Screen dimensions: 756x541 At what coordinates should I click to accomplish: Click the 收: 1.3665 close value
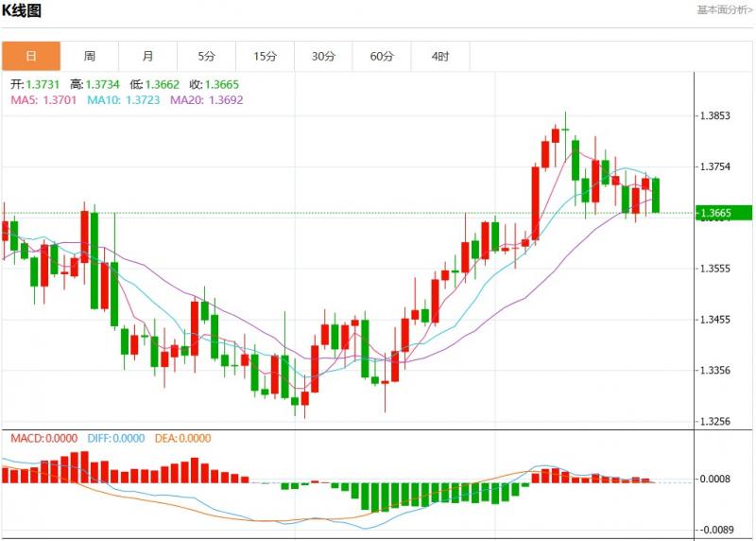tap(215, 84)
